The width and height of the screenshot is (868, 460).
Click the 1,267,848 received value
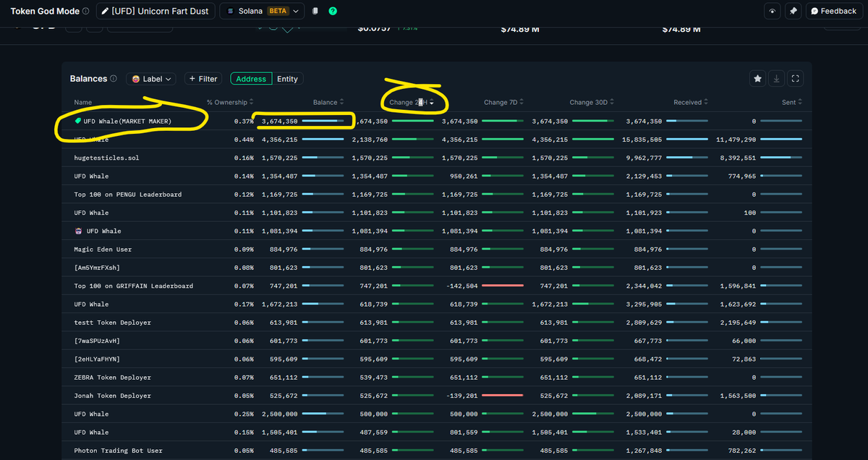[644, 451]
